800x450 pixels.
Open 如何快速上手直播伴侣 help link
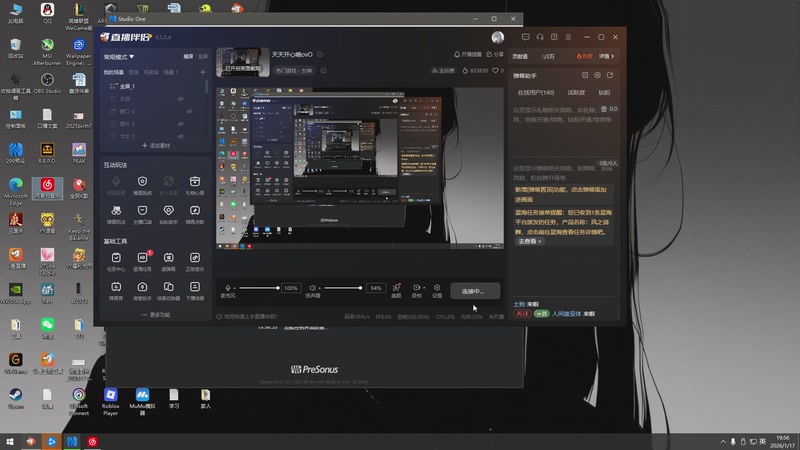(x=247, y=317)
